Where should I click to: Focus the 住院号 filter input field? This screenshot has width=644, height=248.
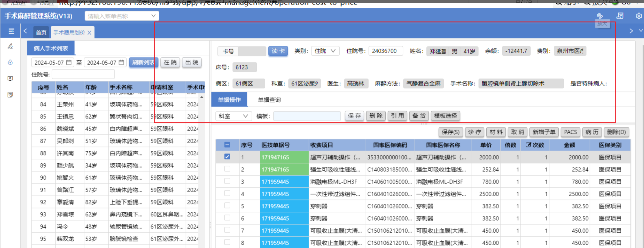pyautogui.click(x=83, y=74)
